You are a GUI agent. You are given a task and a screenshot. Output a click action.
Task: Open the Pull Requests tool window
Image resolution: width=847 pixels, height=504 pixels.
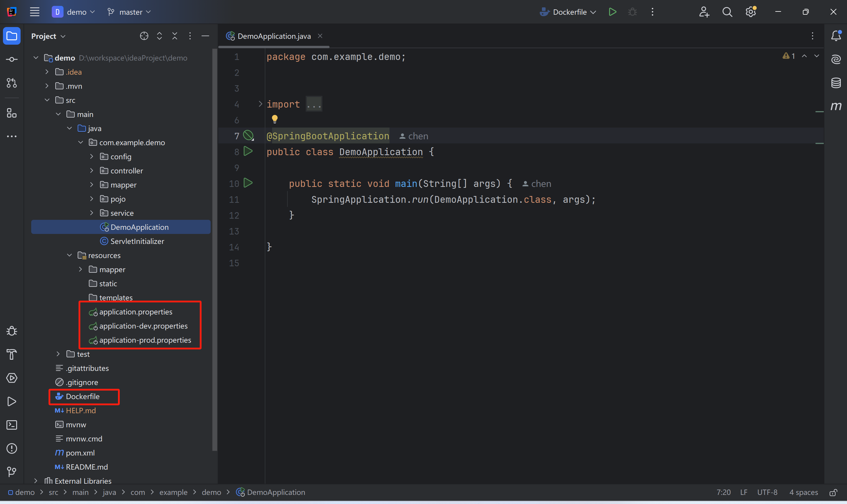11,83
